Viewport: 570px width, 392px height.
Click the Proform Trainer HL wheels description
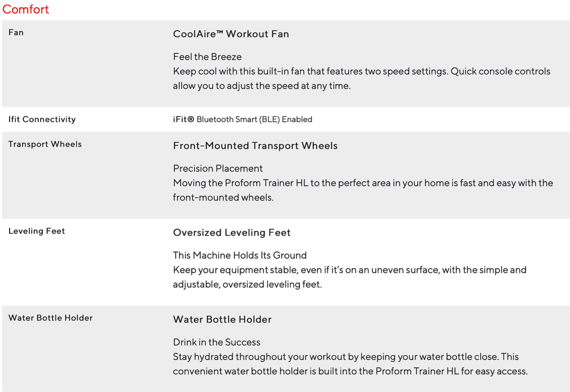363,190
